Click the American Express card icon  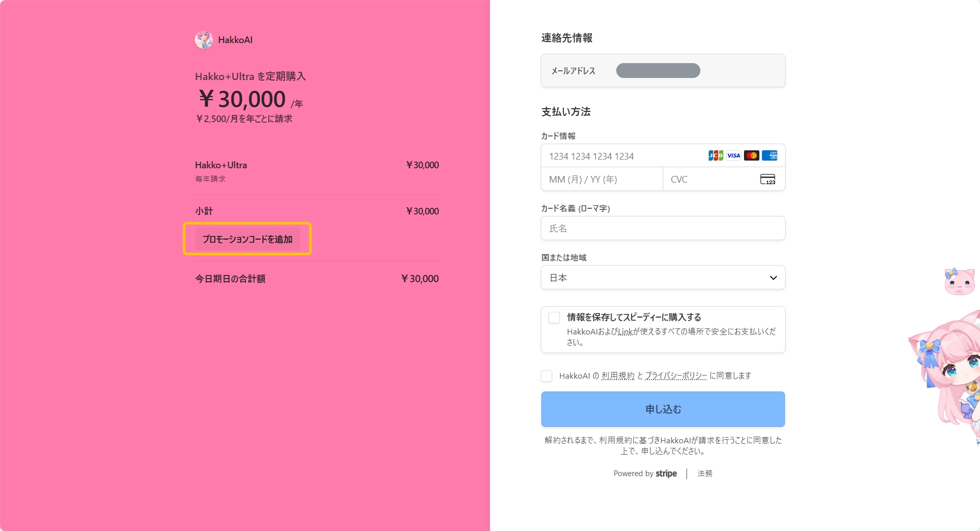coord(770,155)
